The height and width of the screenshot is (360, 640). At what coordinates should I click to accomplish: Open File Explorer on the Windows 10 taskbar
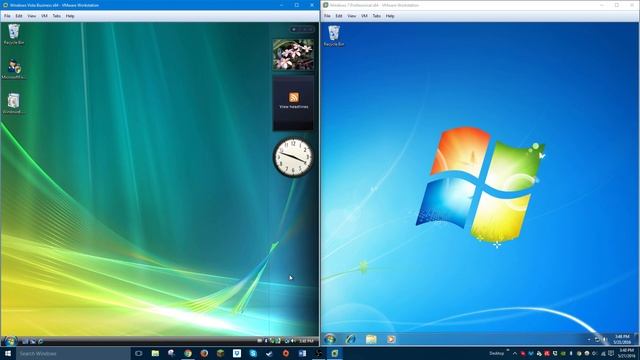click(x=155, y=353)
